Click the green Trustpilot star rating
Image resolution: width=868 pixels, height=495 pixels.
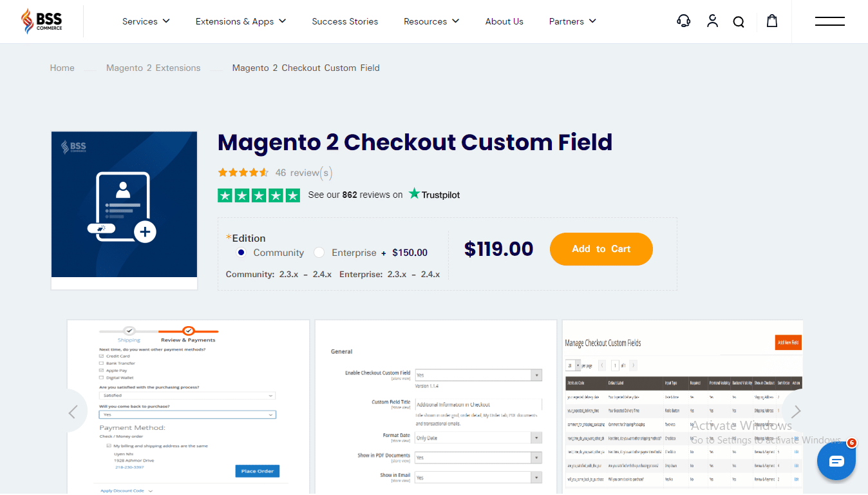coord(259,195)
